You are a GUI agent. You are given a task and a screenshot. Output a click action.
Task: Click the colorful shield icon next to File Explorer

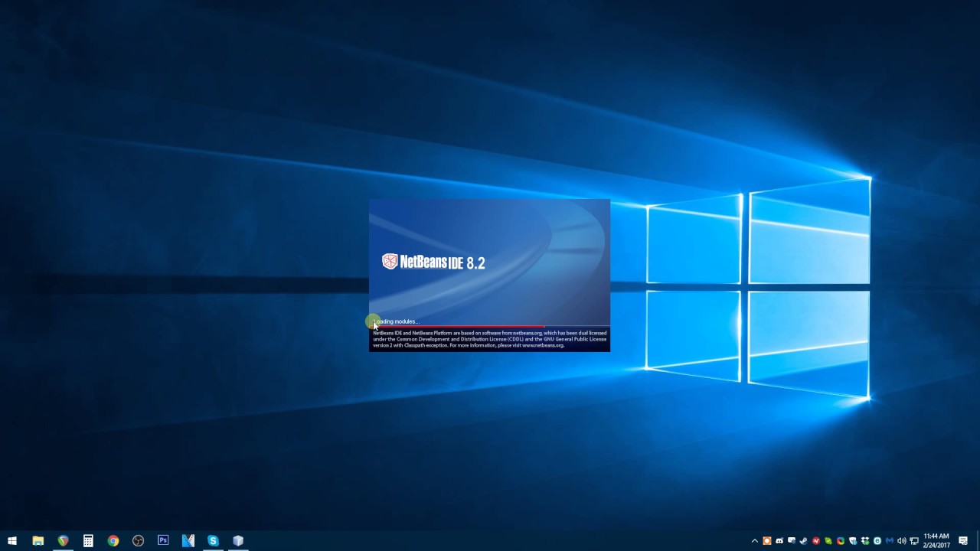pyautogui.click(x=63, y=540)
